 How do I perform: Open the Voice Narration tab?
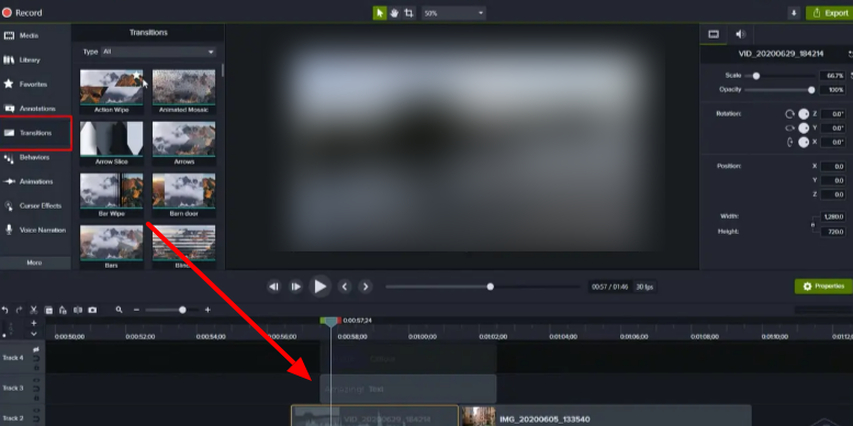click(x=35, y=230)
